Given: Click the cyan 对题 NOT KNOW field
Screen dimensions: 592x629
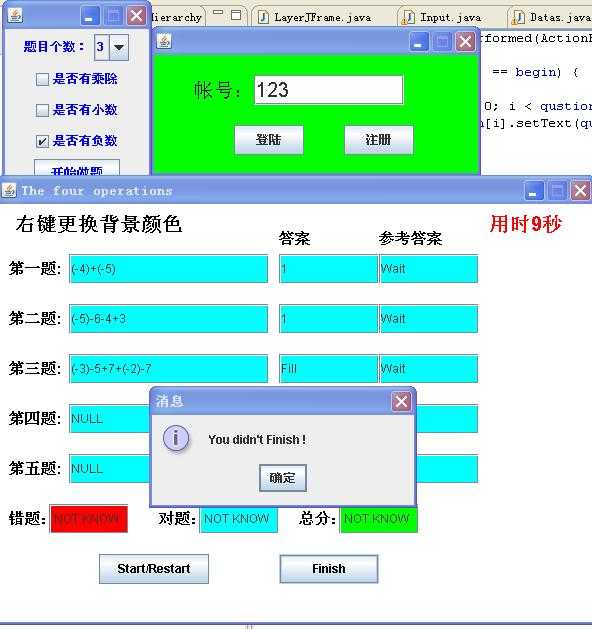Looking at the screenshot, I should coord(239,519).
